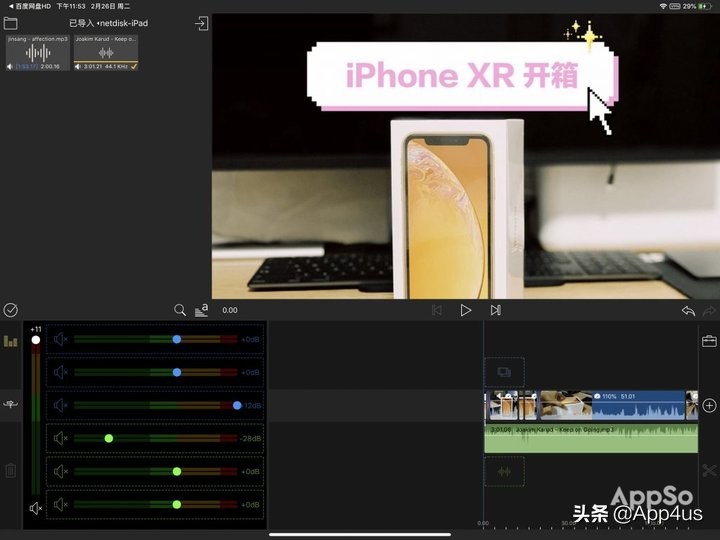This screenshot has width=720, height=540.
Task: Click the bottom track green volume knob
Action: 177,505
